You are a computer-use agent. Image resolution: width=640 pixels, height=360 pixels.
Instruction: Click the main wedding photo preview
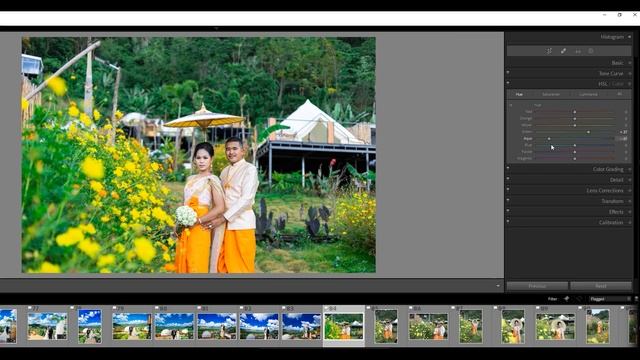pos(199,155)
